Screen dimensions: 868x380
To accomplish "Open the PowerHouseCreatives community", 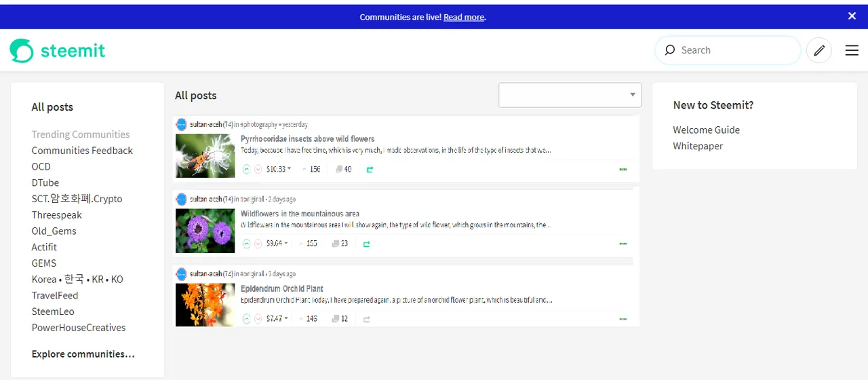I will pyautogui.click(x=79, y=328).
